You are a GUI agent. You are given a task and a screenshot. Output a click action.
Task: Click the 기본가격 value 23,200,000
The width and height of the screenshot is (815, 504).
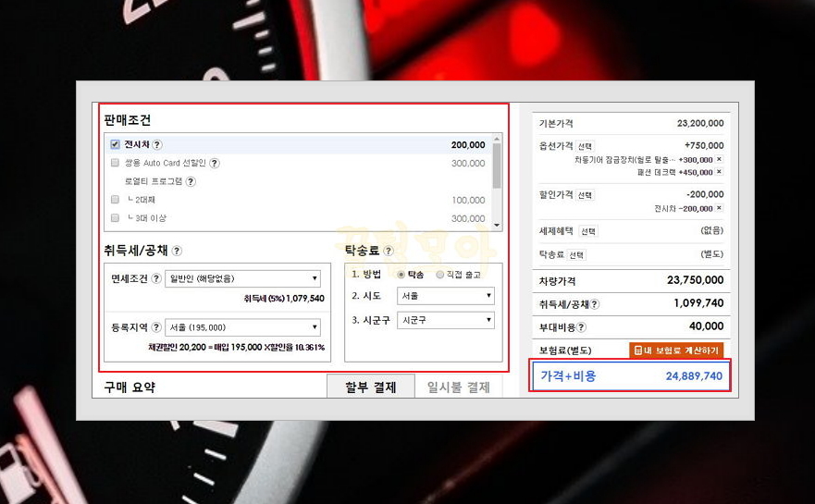(x=700, y=123)
